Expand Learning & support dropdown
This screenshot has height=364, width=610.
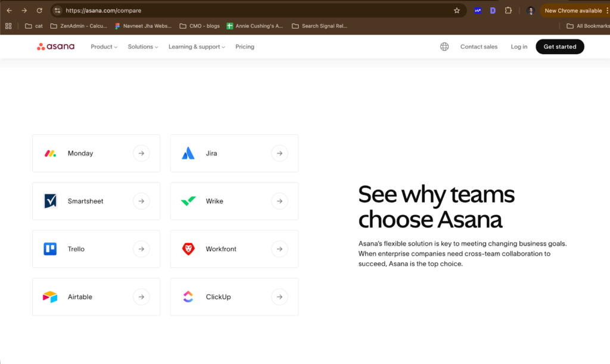[x=197, y=46]
